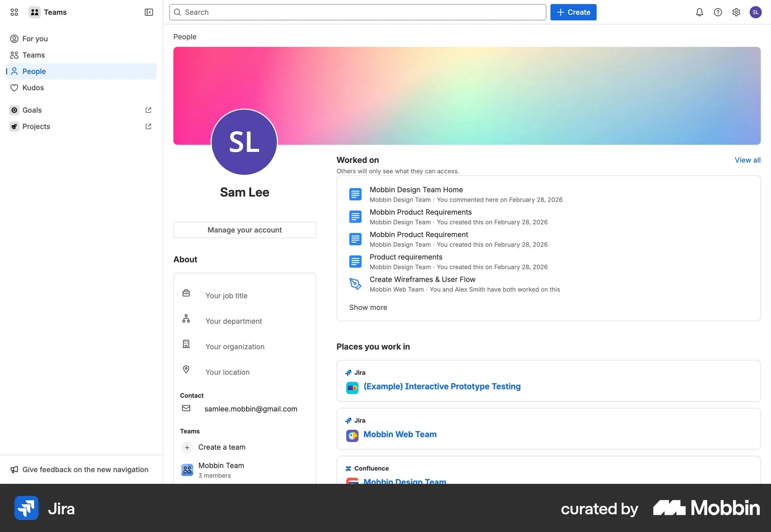Viewport: 771px width, 532px height.
Task: Click the external link icon next to Projects
Action: click(x=148, y=126)
